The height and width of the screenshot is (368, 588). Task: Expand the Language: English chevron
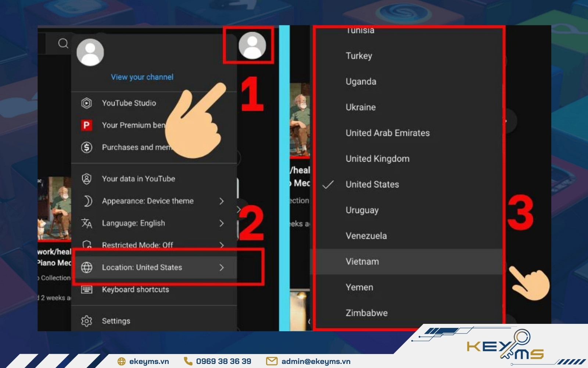click(222, 223)
